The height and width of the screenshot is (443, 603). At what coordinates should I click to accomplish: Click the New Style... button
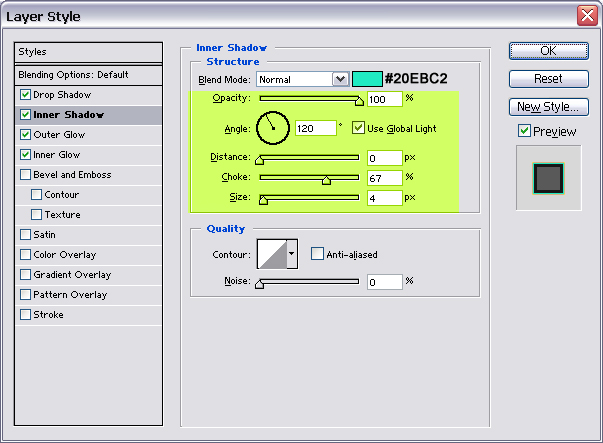(x=547, y=106)
